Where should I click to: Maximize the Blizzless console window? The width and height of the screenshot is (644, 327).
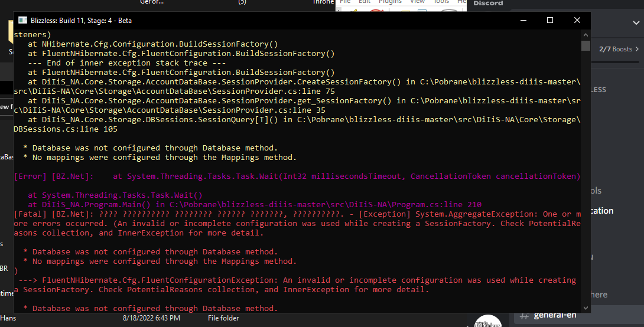point(550,21)
